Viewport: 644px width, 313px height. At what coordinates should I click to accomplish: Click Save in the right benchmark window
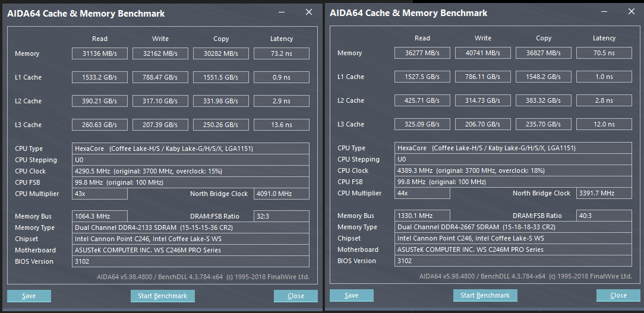[352, 295]
